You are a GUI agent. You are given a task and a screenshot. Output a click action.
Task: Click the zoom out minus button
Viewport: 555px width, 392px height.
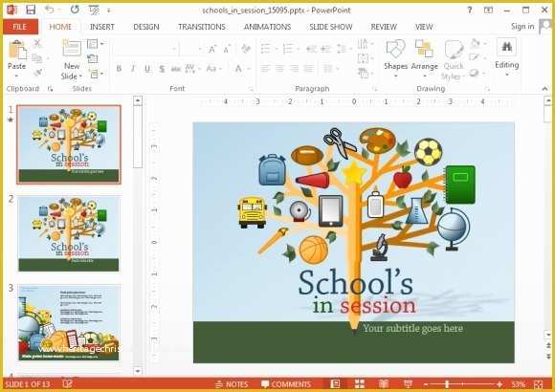point(426,384)
